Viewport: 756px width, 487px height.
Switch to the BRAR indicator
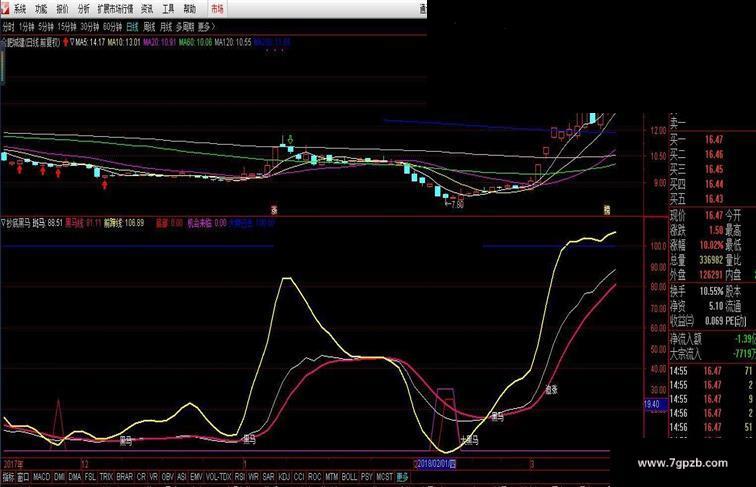point(124,477)
